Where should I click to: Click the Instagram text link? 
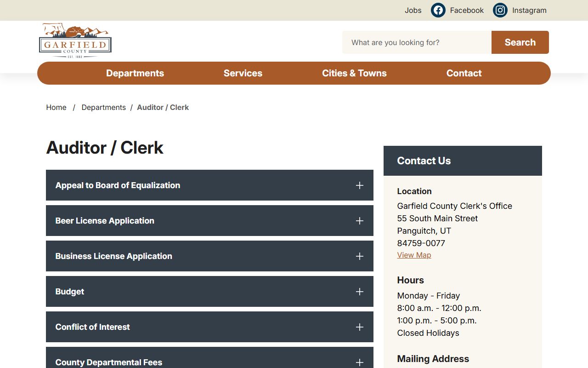(x=529, y=10)
